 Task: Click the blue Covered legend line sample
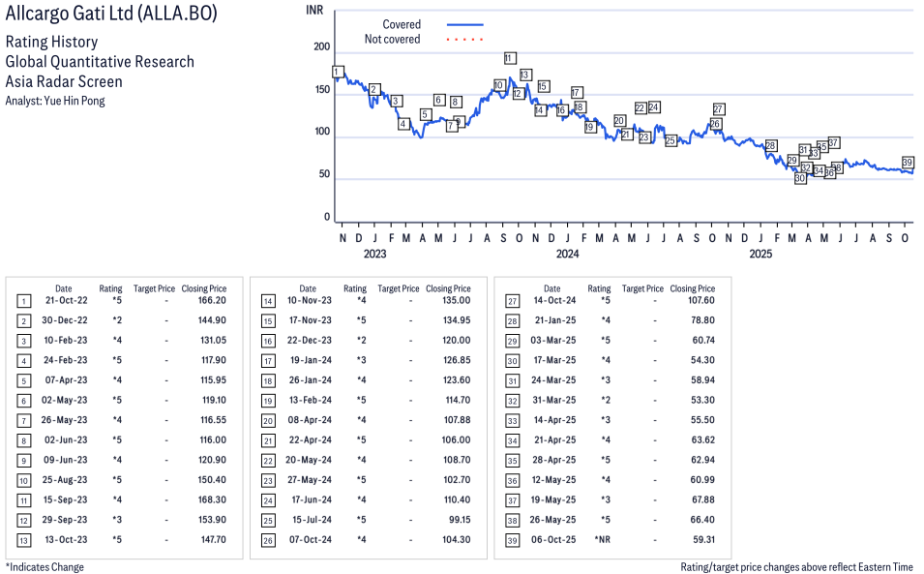(x=464, y=24)
